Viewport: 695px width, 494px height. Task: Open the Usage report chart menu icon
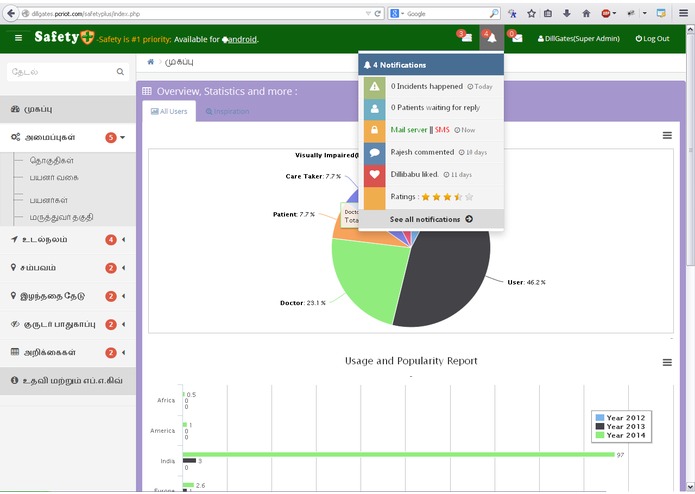[x=667, y=362]
